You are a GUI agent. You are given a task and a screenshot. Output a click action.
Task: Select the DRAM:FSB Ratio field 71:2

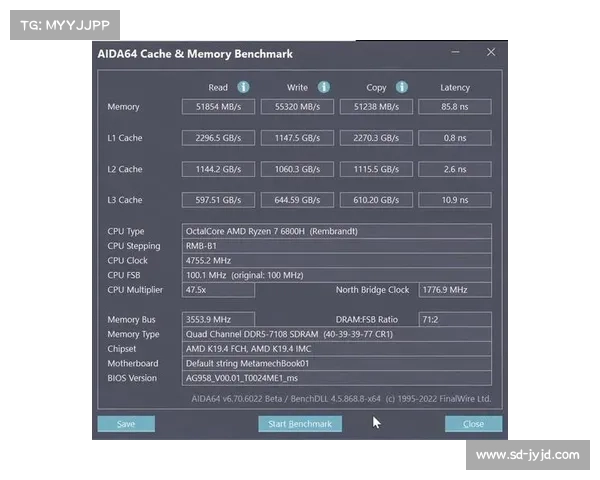point(454,319)
